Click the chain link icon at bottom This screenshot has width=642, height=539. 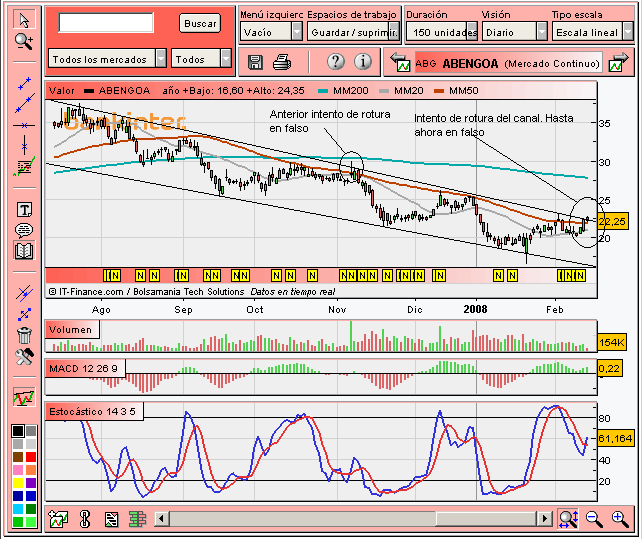[85, 519]
